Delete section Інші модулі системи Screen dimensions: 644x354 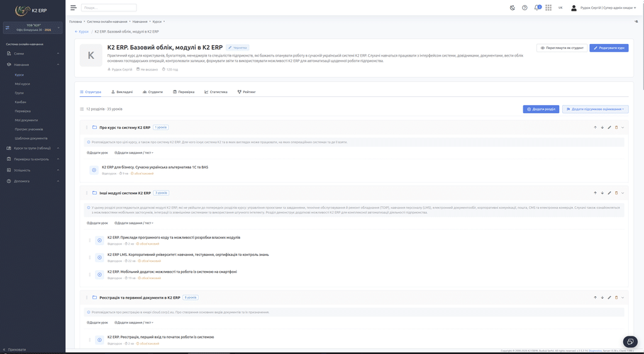616,192
